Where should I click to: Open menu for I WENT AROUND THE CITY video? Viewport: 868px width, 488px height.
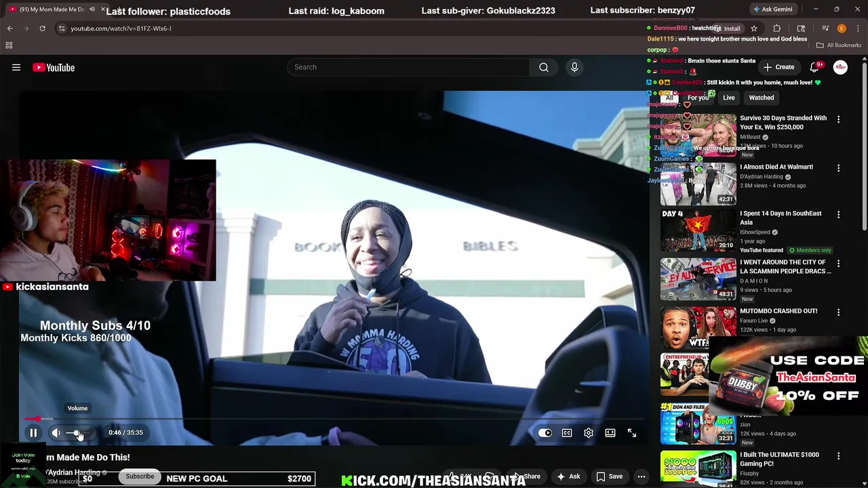click(838, 264)
